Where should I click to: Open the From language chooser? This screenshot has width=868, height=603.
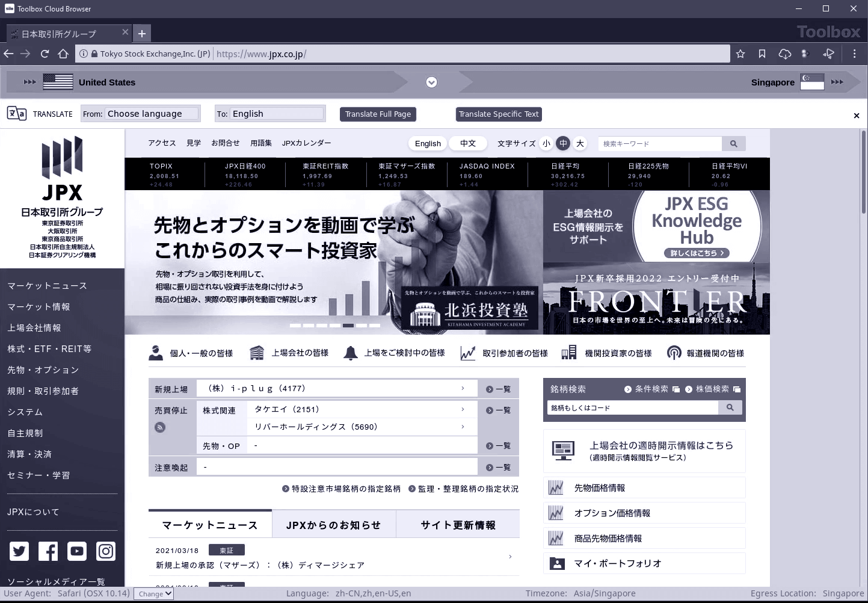(152, 113)
